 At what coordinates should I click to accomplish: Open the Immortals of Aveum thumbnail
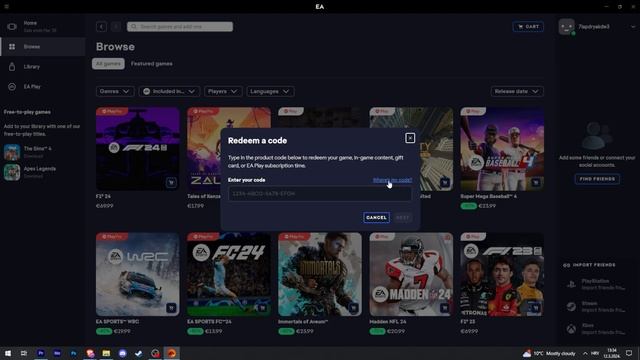coord(320,274)
